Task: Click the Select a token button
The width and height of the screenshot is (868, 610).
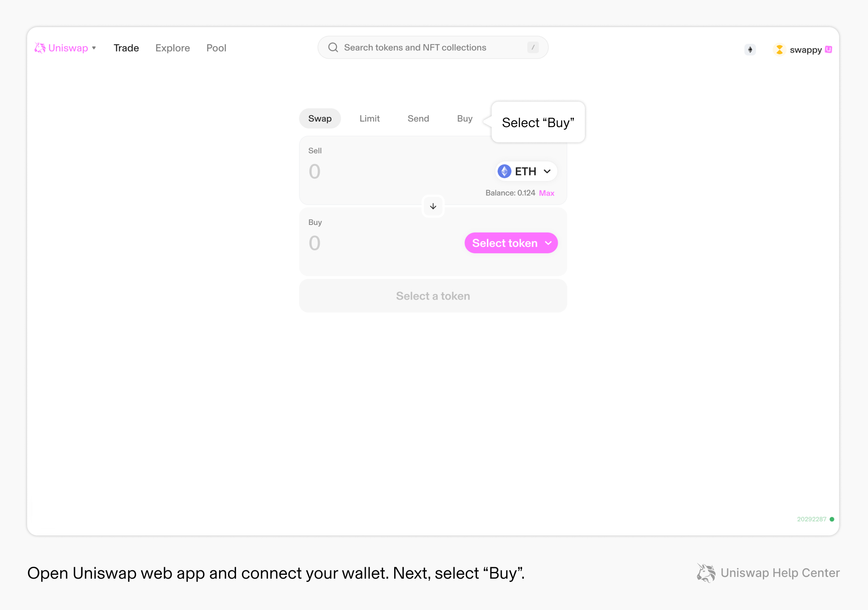Action: (x=433, y=296)
